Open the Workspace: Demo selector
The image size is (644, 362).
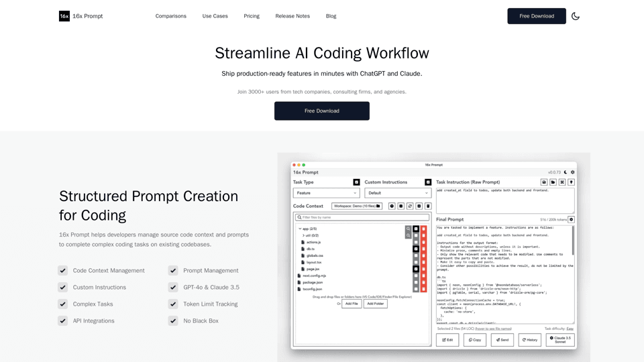(x=357, y=206)
